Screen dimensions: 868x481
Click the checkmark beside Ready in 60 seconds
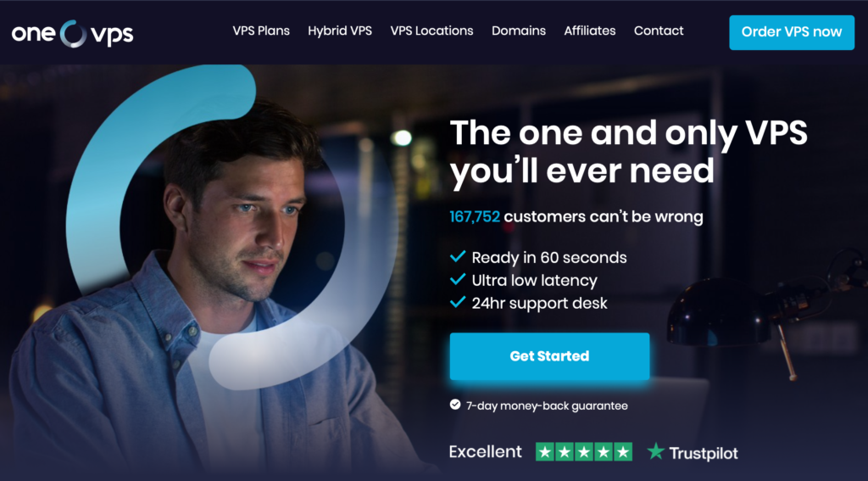tap(457, 256)
